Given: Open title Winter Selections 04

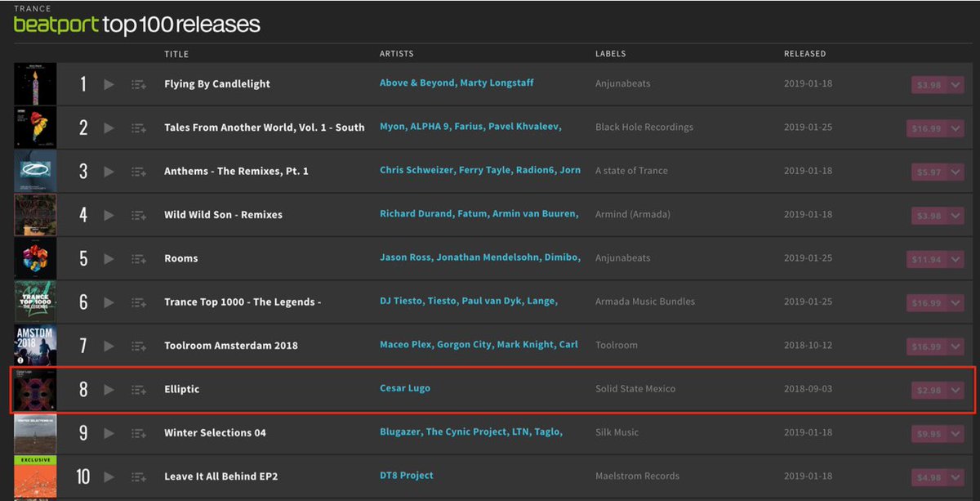Looking at the screenshot, I should coord(215,432).
